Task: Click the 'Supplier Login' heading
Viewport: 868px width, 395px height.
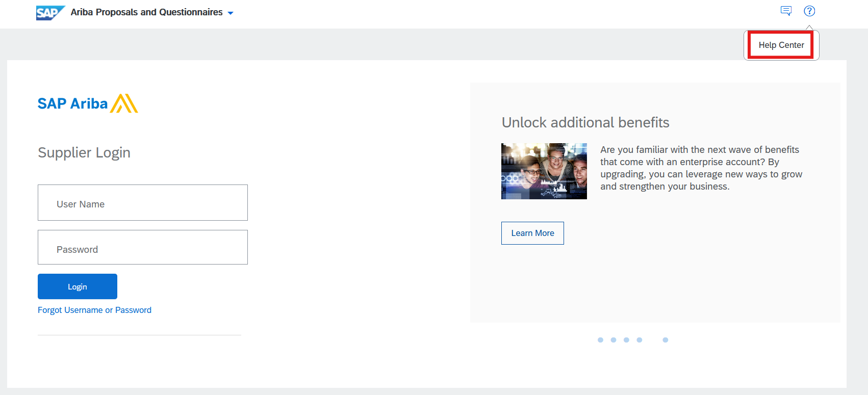Action: (84, 152)
